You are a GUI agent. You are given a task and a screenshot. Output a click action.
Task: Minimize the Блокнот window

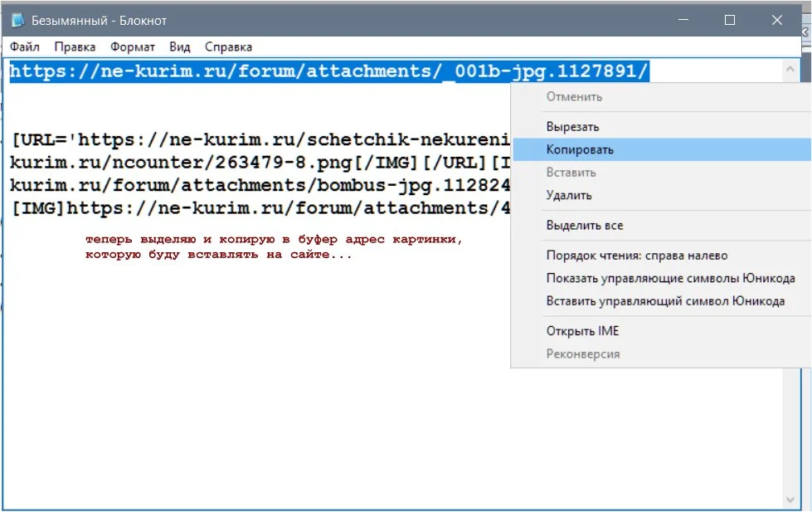coord(683,20)
